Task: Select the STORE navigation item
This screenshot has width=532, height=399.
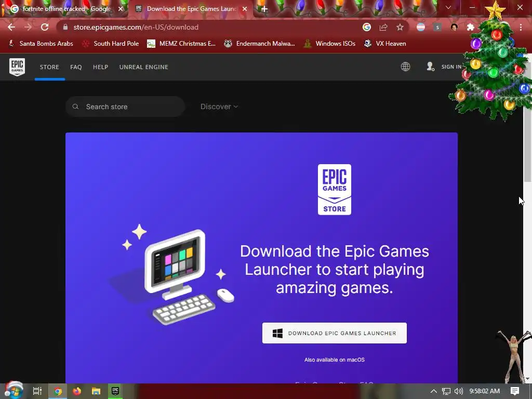Action: click(49, 67)
